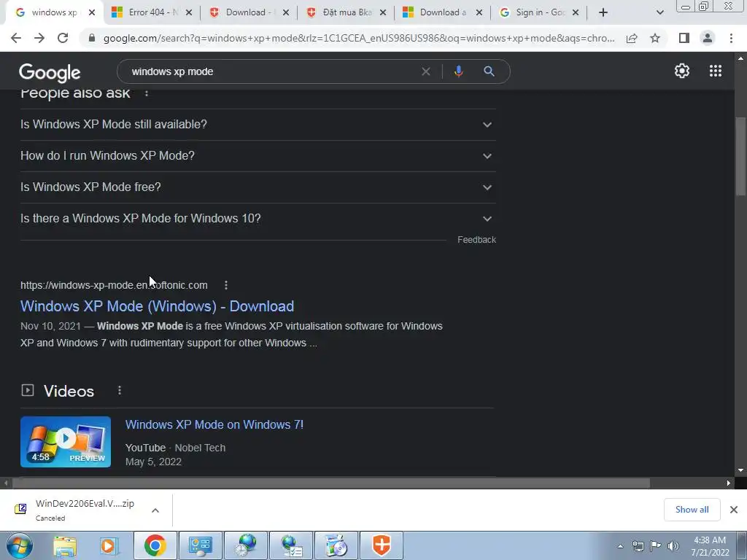Expand 'Is Windows XP Mode free?'

pyautogui.click(x=258, y=187)
